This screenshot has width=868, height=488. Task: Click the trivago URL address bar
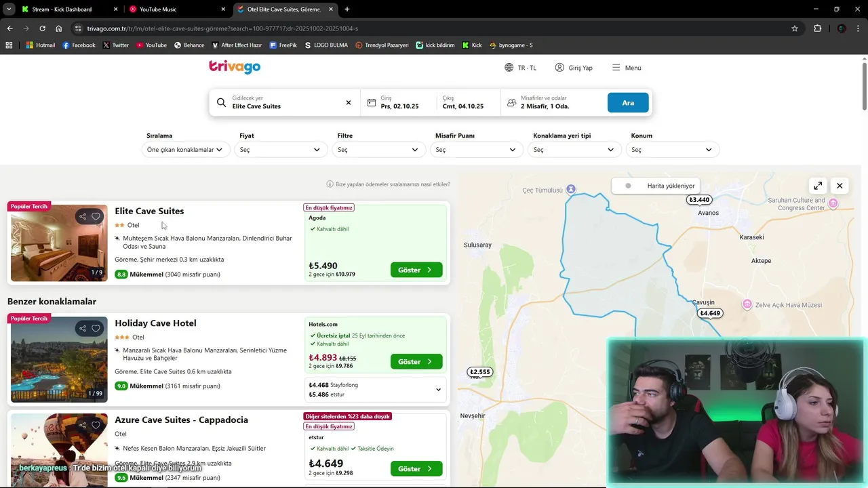click(434, 28)
